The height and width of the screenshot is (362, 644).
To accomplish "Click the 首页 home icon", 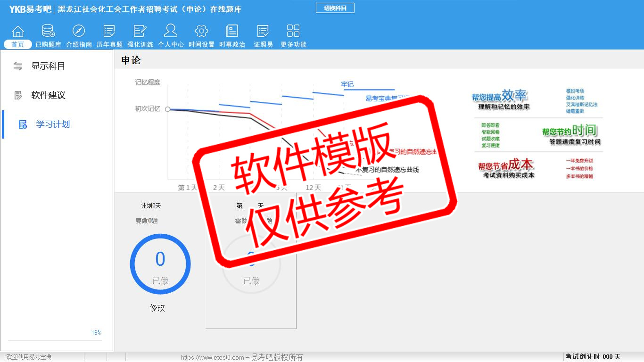I will [x=18, y=32].
